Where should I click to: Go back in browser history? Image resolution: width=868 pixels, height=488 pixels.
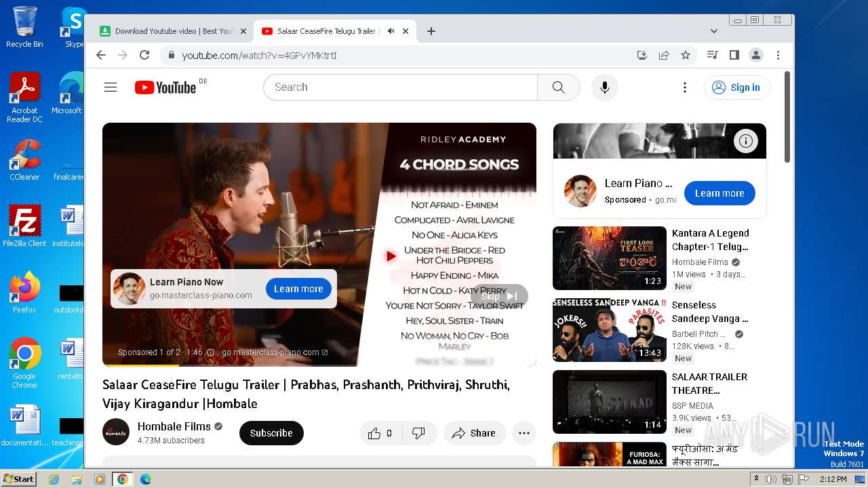click(x=101, y=55)
